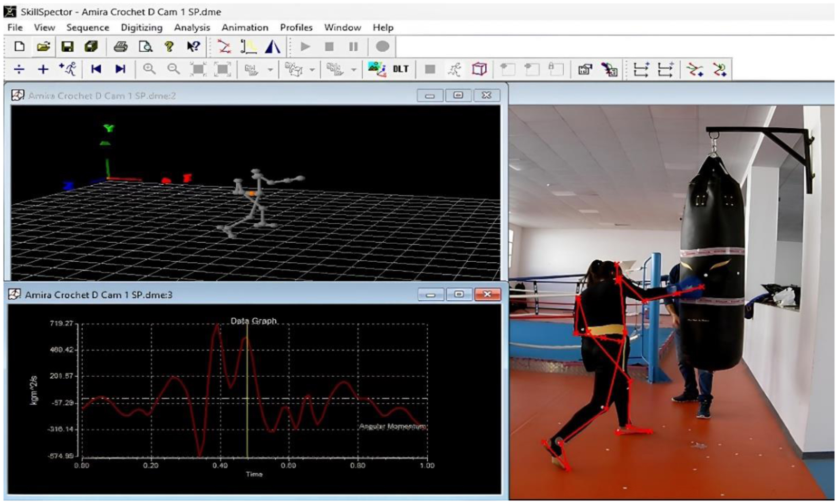Jump to the last frame
Viewport: 838px width, 504px height.
[x=120, y=69]
